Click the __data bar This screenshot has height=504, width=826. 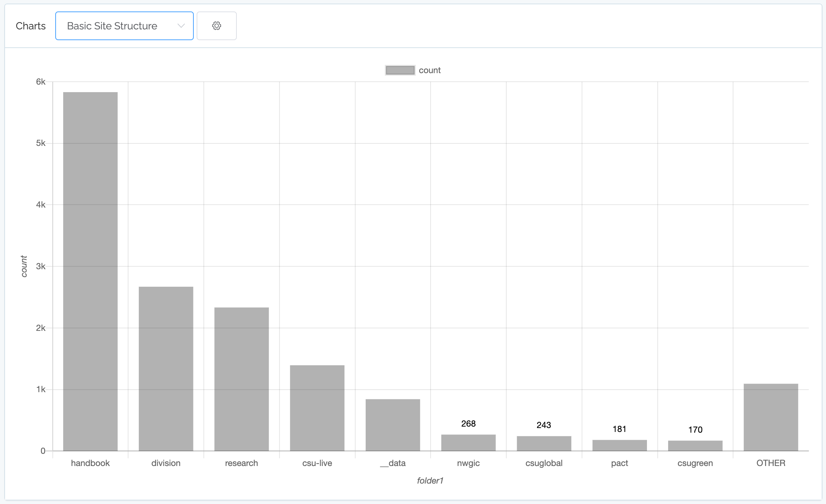click(393, 425)
